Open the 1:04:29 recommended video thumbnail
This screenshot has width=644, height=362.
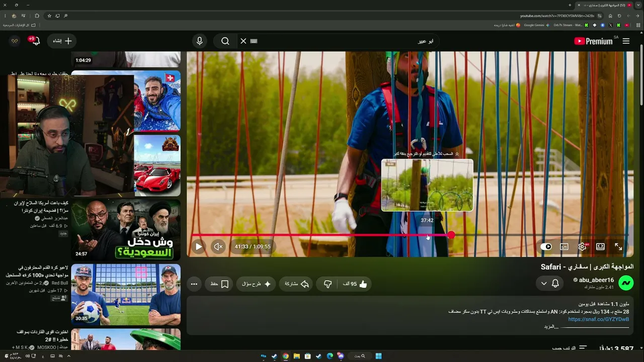click(126, 59)
